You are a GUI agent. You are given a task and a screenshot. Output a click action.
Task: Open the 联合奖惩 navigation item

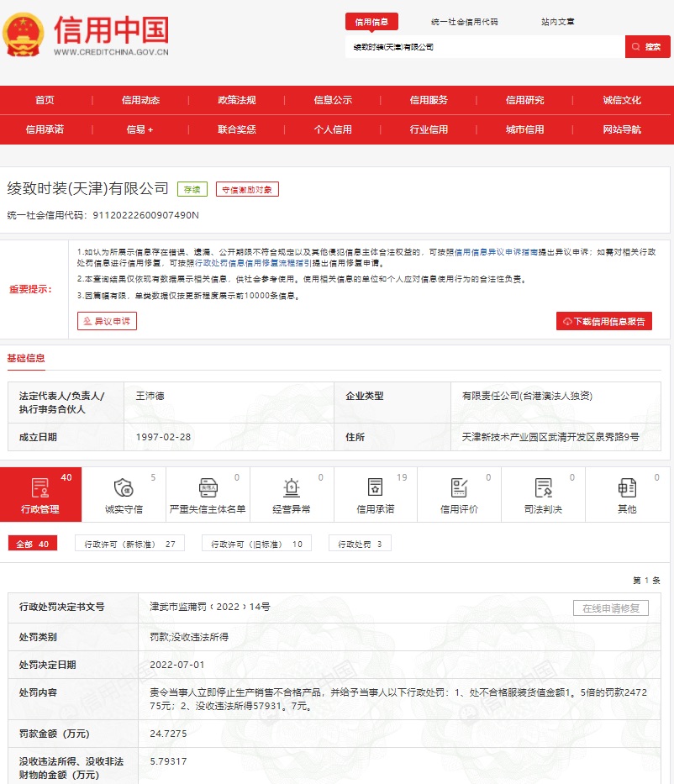tap(236, 129)
